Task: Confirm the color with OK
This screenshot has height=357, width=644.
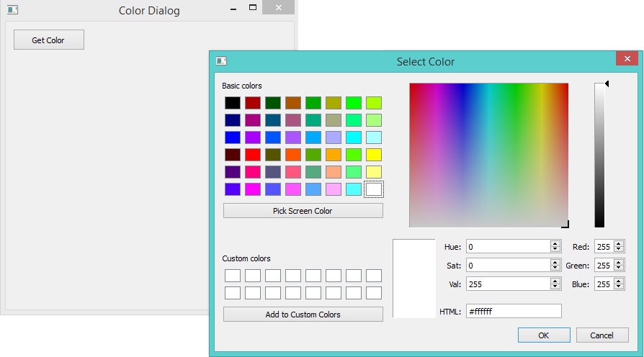Action: click(543, 335)
